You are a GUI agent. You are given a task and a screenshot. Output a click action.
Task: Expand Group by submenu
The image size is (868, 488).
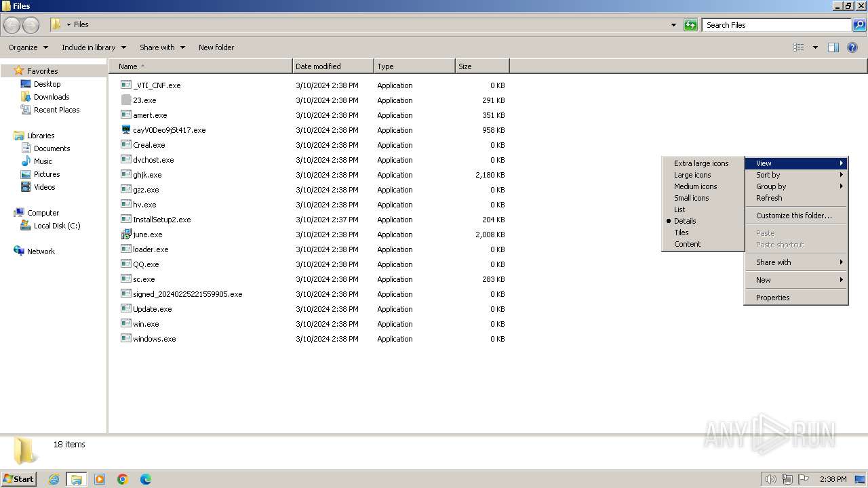pos(796,186)
